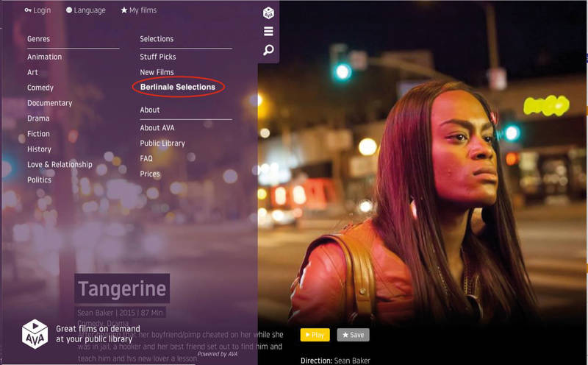Select the Art genre
588x365 pixels.
click(x=32, y=72)
